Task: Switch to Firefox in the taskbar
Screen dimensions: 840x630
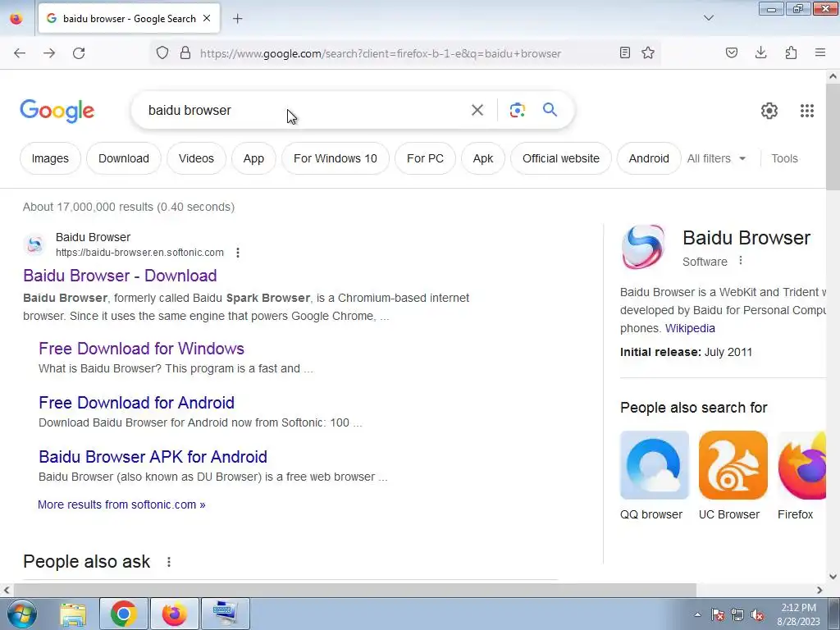Action: (x=174, y=614)
